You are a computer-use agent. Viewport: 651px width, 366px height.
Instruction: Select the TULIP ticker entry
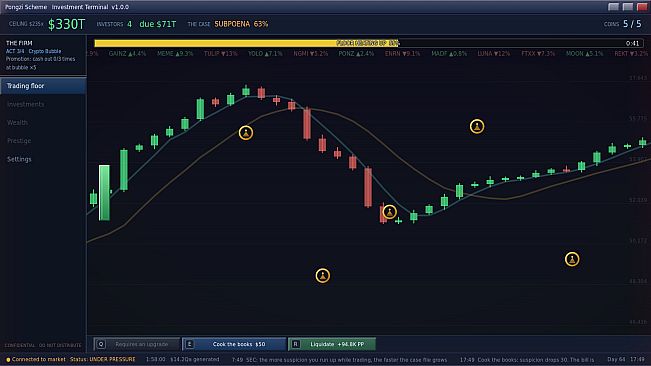click(x=220, y=54)
